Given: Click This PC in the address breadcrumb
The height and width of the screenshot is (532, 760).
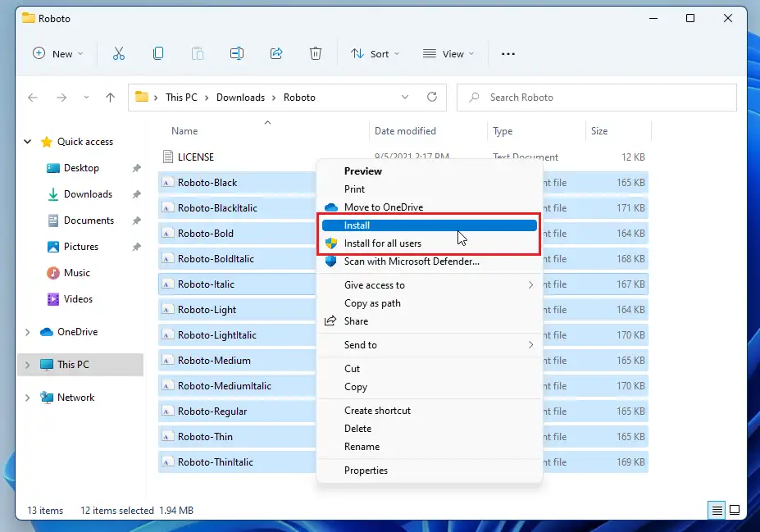Looking at the screenshot, I should click(x=181, y=98).
